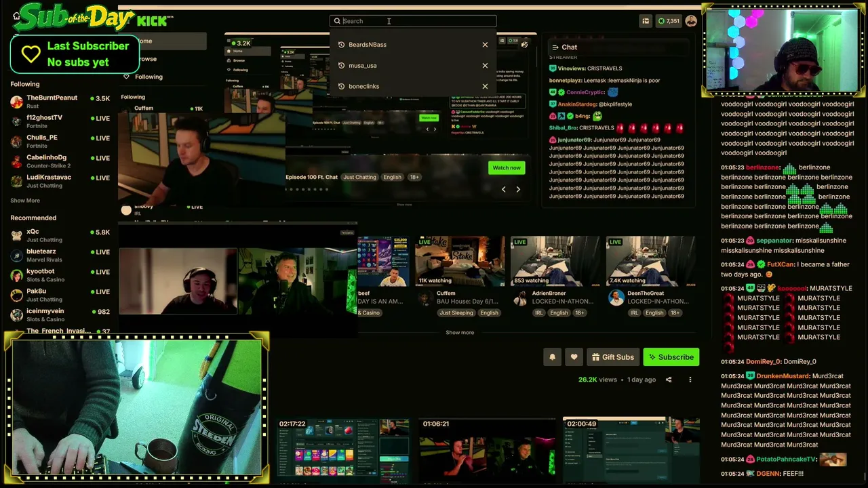Open kyootbot recommended channel
868x488 pixels.
click(x=60, y=275)
